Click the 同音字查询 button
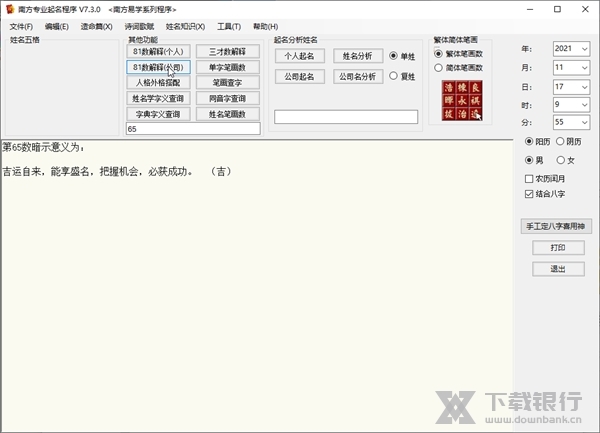600x433 pixels. (x=228, y=98)
